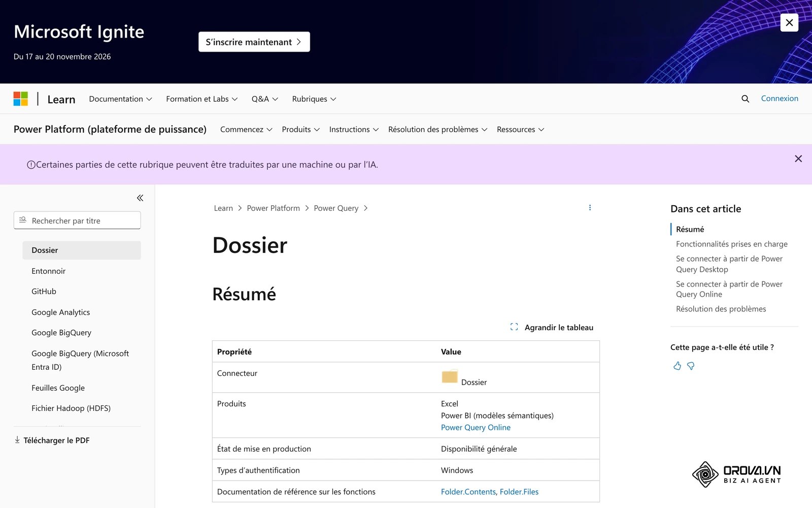The image size is (812, 508).
Task: Click the Dossier folder connector icon
Action: [450, 376]
